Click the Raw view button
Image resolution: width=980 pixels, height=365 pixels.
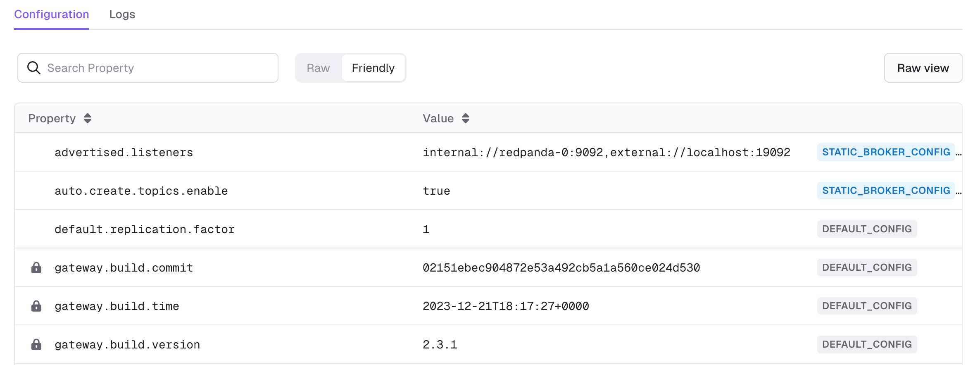click(x=923, y=68)
